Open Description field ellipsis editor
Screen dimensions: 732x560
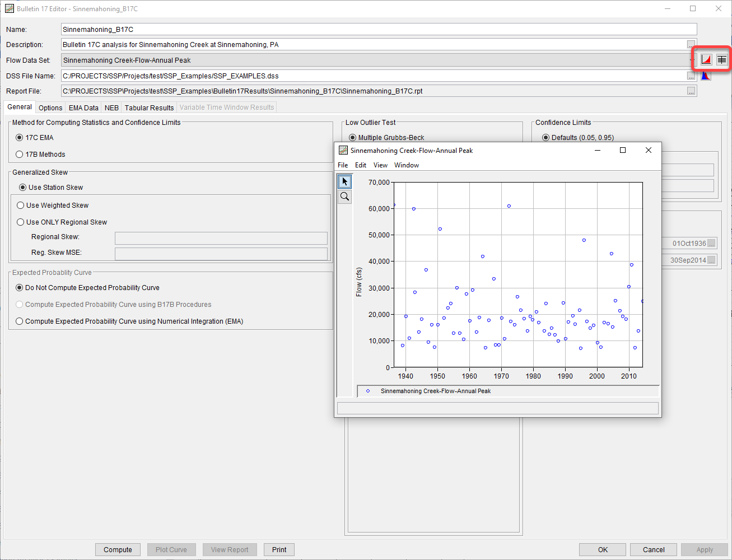691,45
